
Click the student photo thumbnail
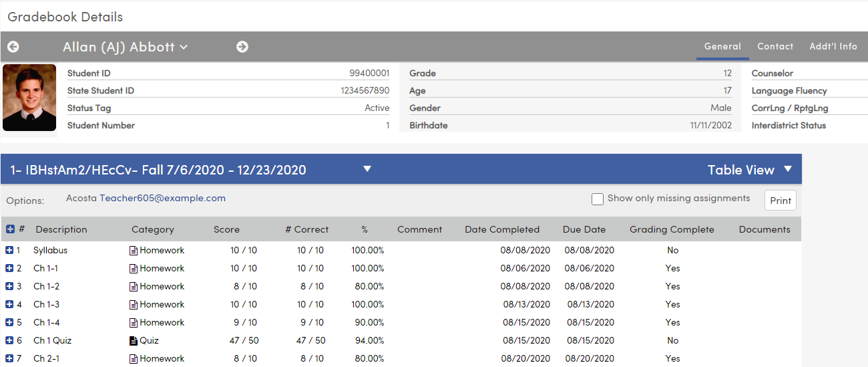pos(29,98)
